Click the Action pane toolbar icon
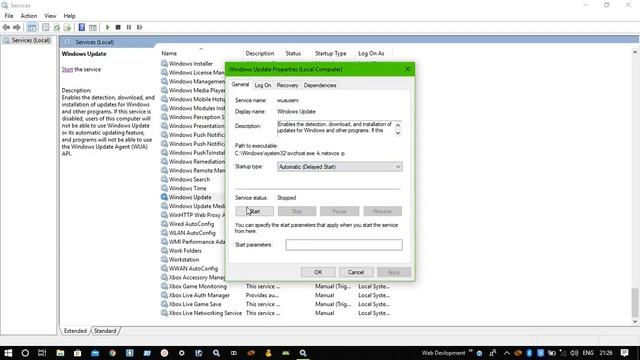This screenshot has height=360, width=640. click(x=93, y=27)
